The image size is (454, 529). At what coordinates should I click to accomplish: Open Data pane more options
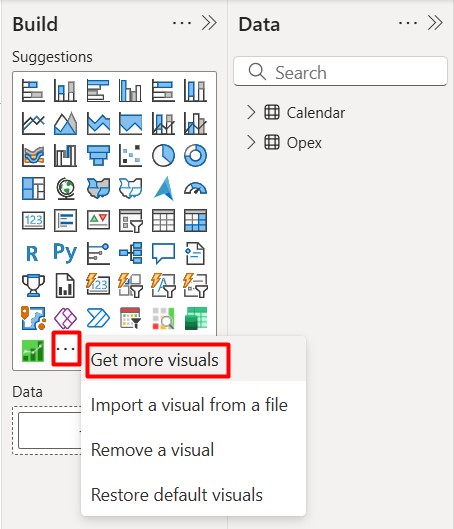[x=408, y=23]
